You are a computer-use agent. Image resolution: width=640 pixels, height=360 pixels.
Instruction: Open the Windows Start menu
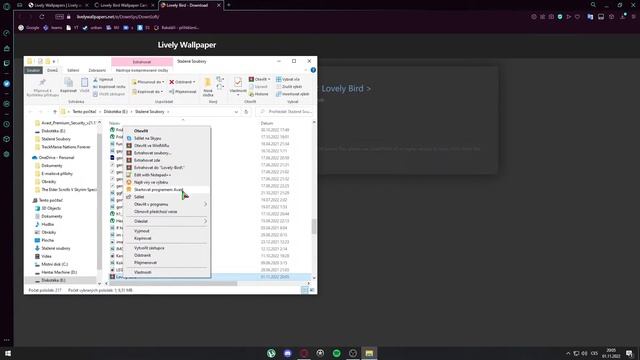7,353
